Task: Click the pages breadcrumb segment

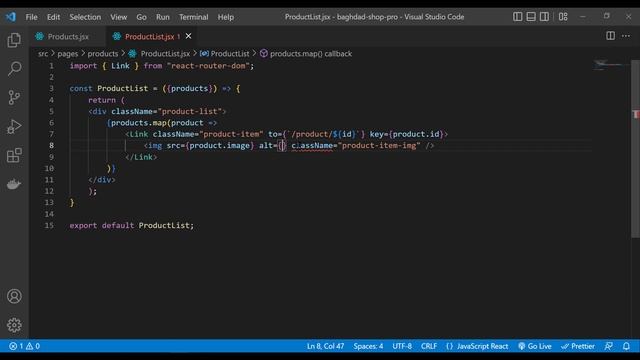Action: click(67, 53)
